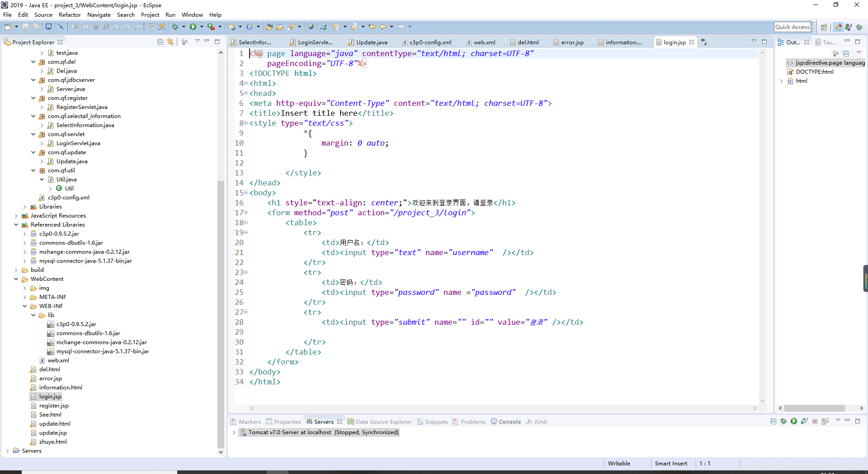
Task: Toggle the fold marker on line 5 head tag
Action: (245, 93)
